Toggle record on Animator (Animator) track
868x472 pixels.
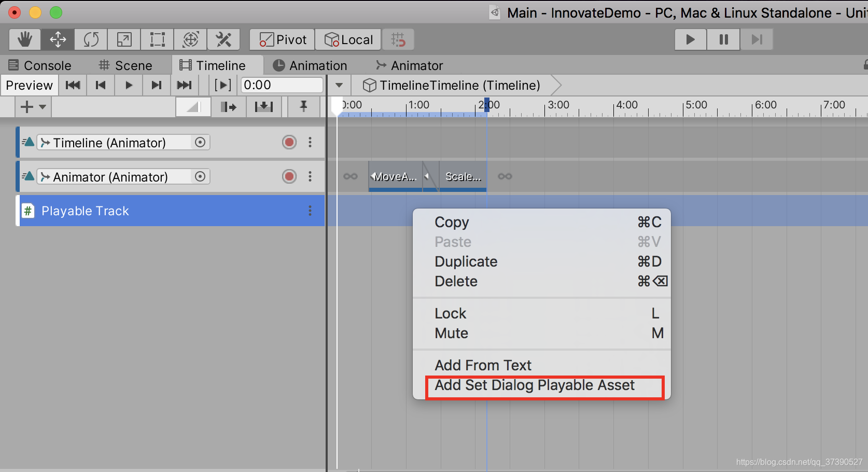pyautogui.click(x=289, y=176)
